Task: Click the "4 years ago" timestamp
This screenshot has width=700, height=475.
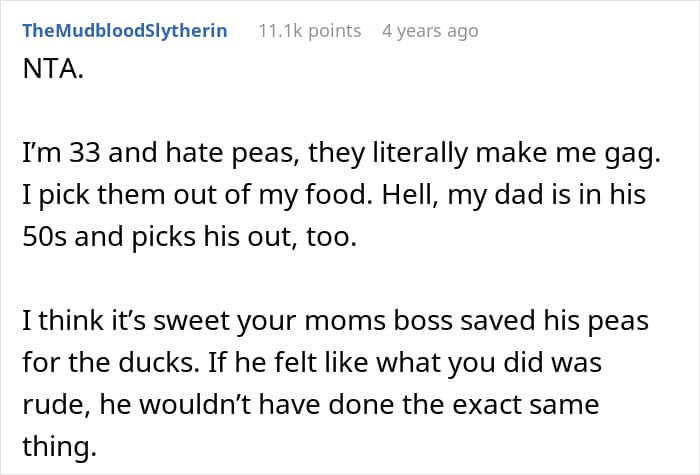Action: click(x=430, y=31)
